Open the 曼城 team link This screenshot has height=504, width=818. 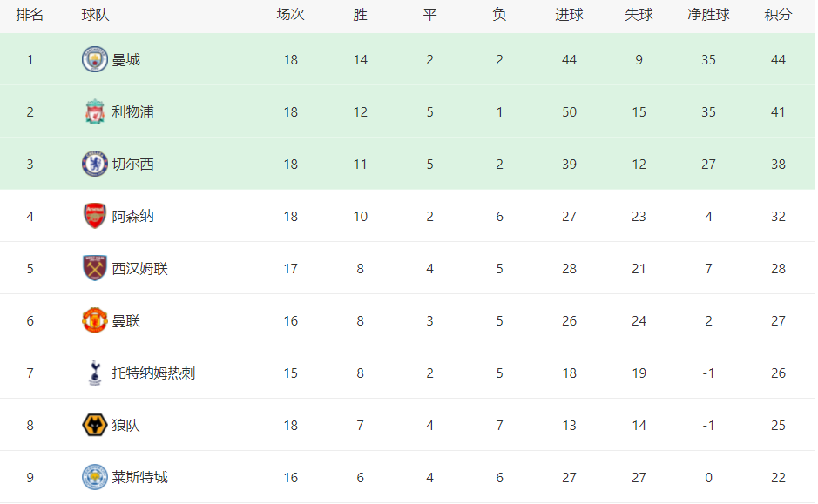click(x=125, y=60)
